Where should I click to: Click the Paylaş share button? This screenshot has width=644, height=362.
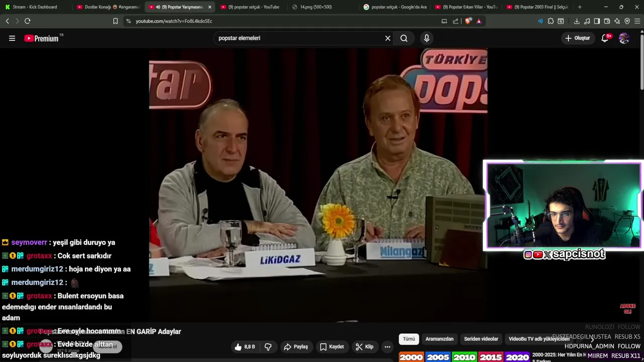(x=296, y=347)
